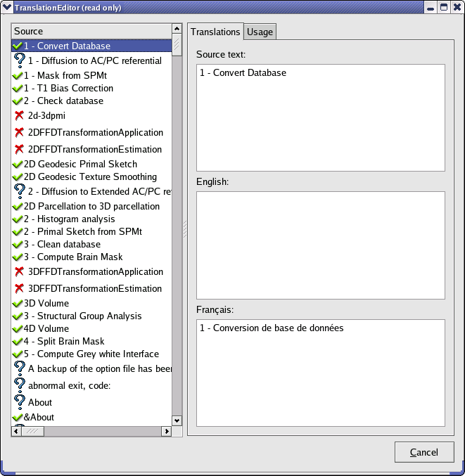Click red X icon beside 2DFFDTransformationApplication

[x=19, y=132]
